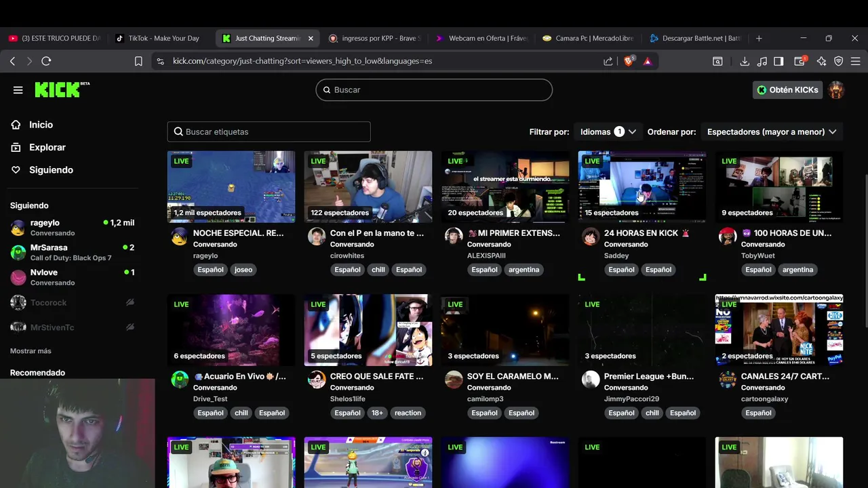Click the Buscar search field
The width and height of the screenshot is (868, 488).
tap(434, 89)
